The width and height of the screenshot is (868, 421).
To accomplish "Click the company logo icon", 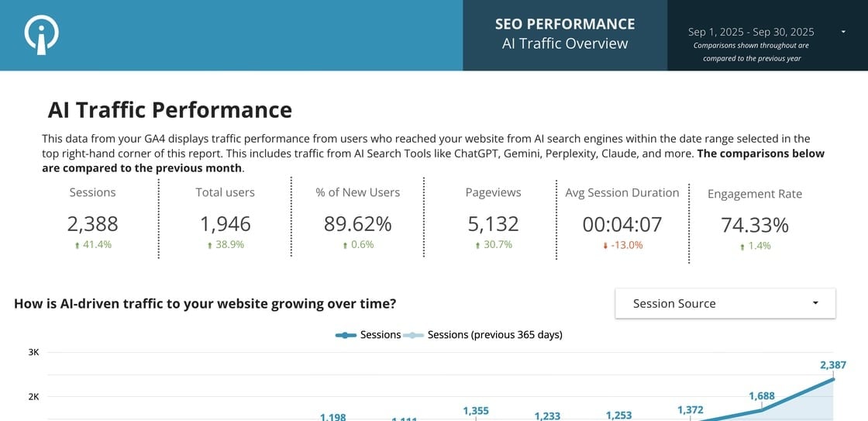I will [x=42, y=35].
